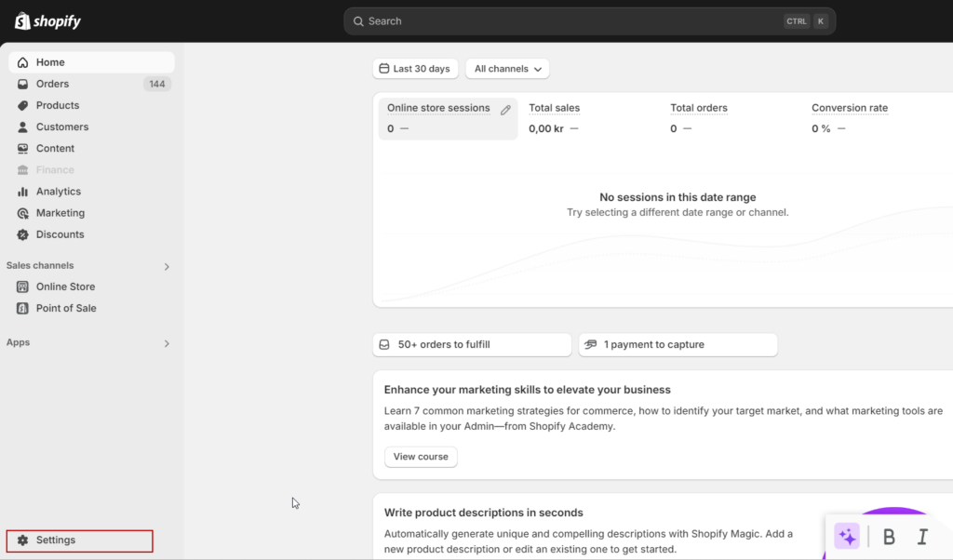Select the Online store sessions metric

[x=448, y=119]
